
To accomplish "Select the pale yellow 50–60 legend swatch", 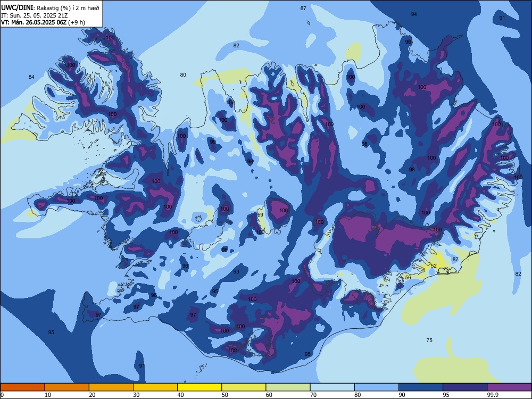I will pyautogui.click(x=244, y=387).
